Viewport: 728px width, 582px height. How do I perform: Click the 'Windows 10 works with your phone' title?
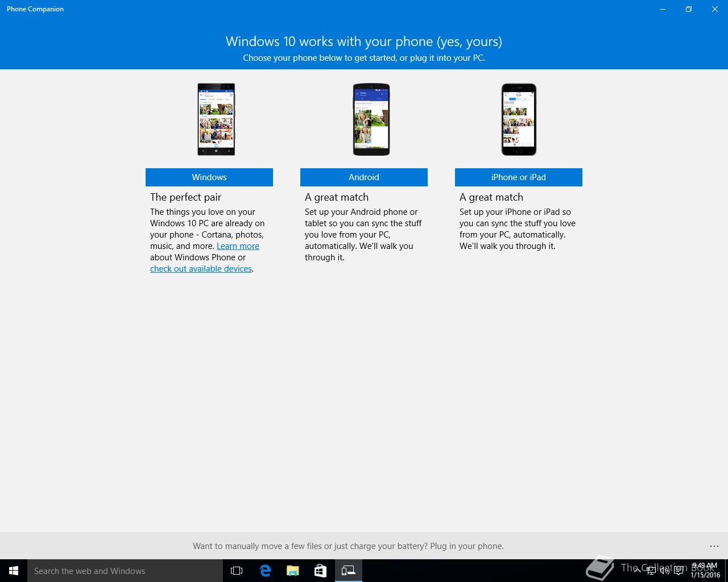coord(364,41)
